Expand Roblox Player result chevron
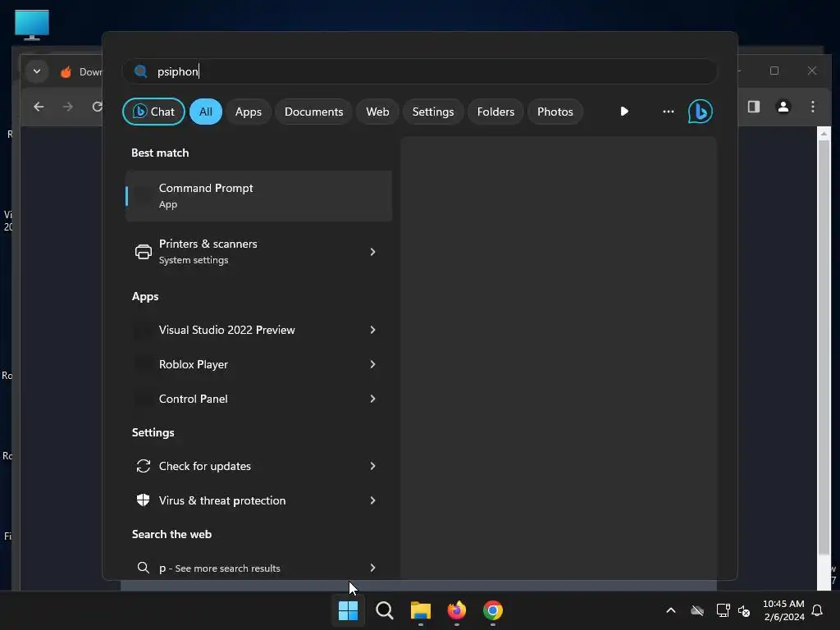The width and height of the screenshot is (840, 630). [x=373, y=364]
